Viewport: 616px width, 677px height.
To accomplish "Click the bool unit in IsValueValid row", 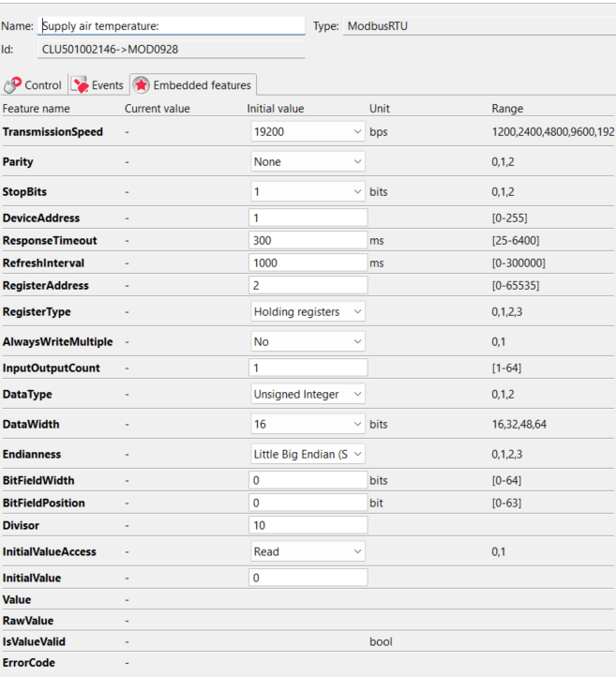I will [x=381, y=641].
